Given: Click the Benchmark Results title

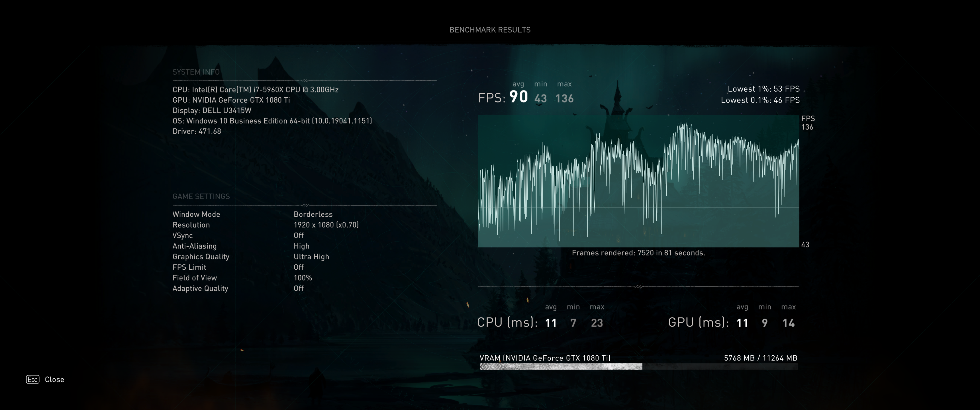Looking at the screenshot, I should coord(490,30).
